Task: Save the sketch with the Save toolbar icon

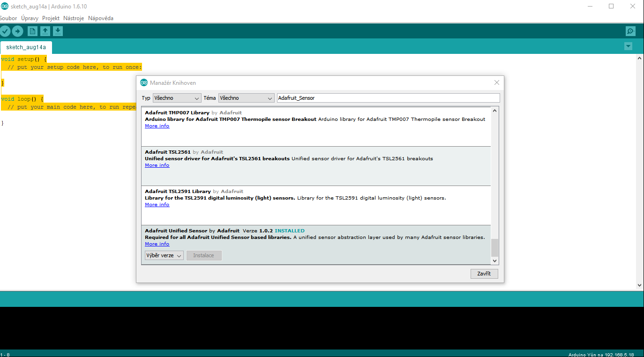Action: click(x=58, y=31)
